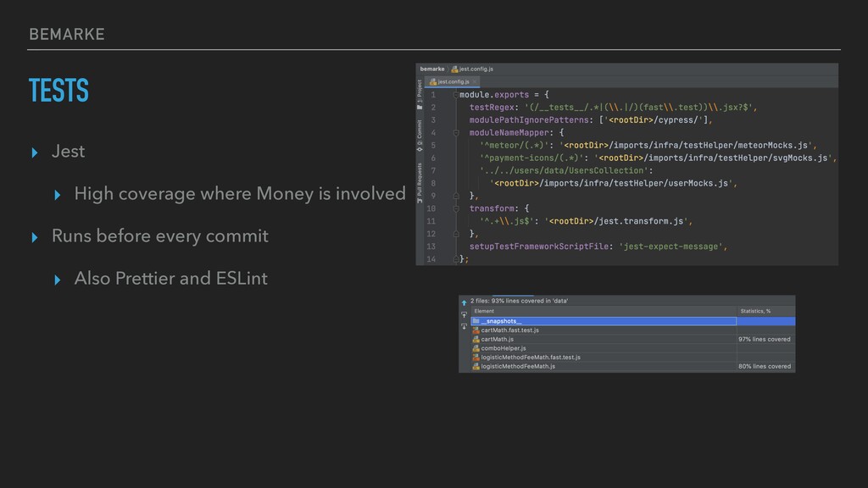
Task: Click the bemarke breadcrumb item
Action: [431, 69]
